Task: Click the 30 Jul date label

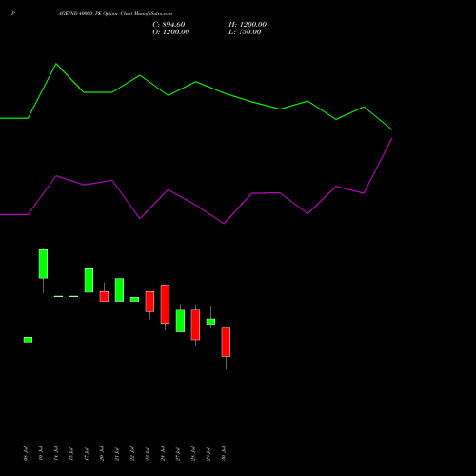Action: 224,453
